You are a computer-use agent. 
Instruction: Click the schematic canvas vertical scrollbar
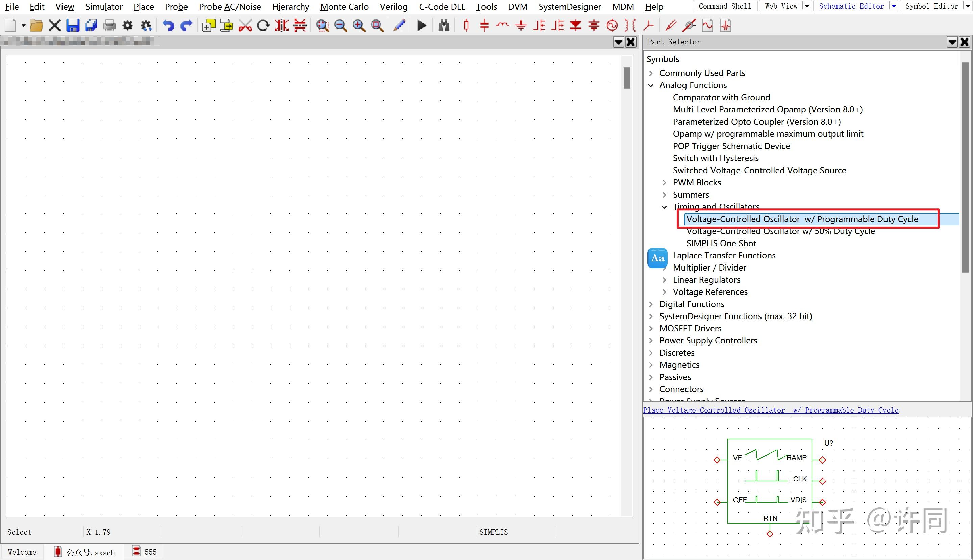pyautogui.click(x=627, y=78)
